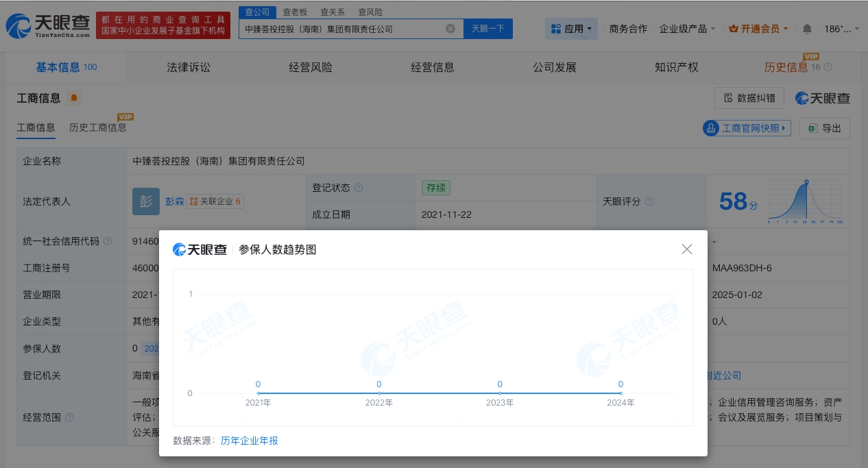Switch to the 公司发展 tab
868x468 pixels.
point(555,67)
